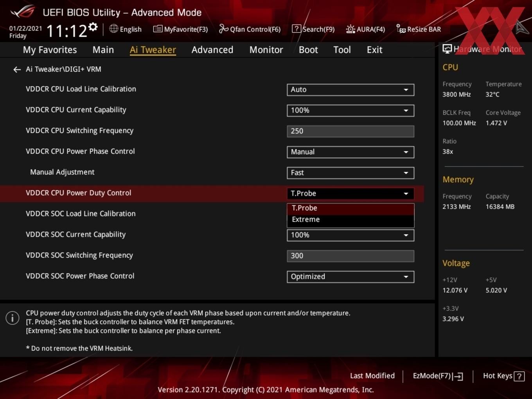Click Ai Tweaker\DIGI+ VRM breadcrumb text
532x399 pixels.
point(63,69)
